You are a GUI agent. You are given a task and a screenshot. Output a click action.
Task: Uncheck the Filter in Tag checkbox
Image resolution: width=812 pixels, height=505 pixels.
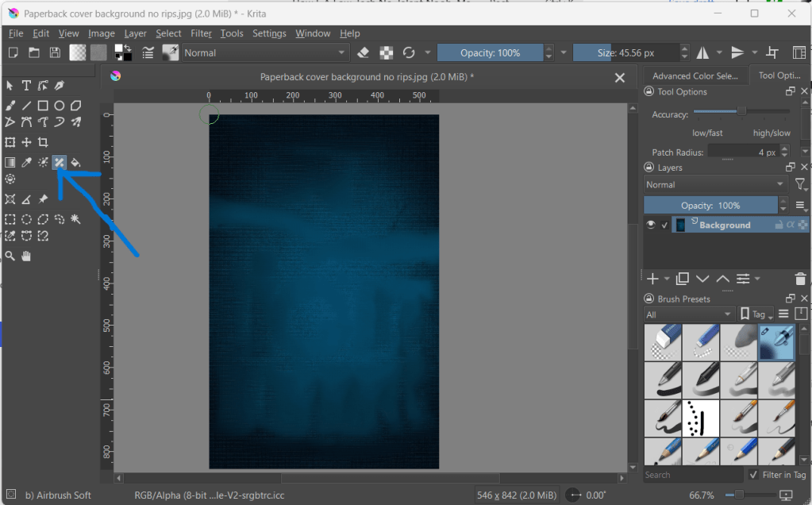point(753,475)
